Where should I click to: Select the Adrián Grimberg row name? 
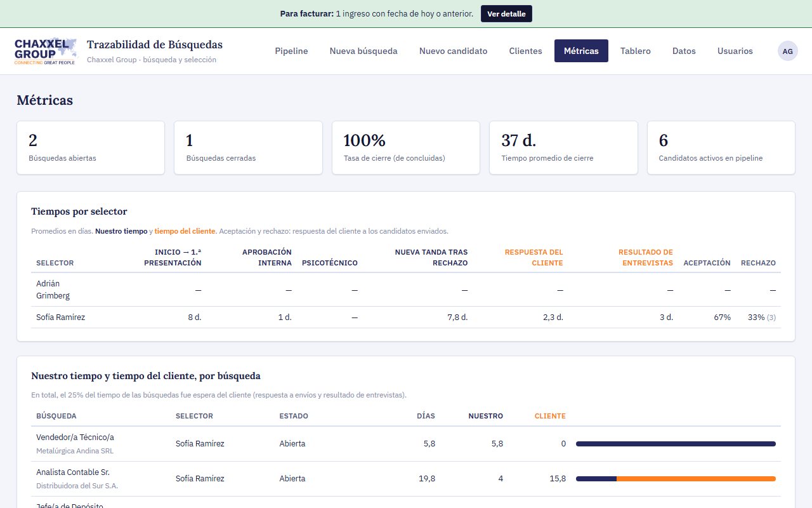pos(53,290)
